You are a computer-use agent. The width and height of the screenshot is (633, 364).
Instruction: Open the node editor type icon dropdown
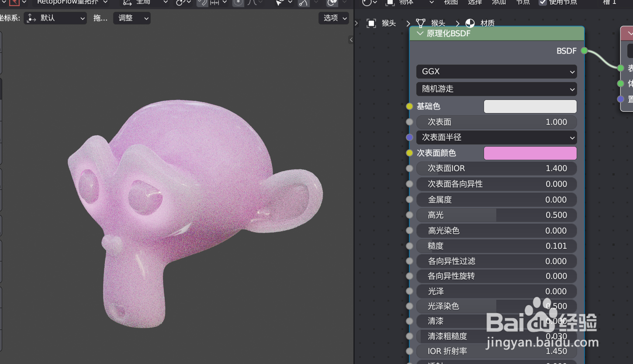point(370,2)
